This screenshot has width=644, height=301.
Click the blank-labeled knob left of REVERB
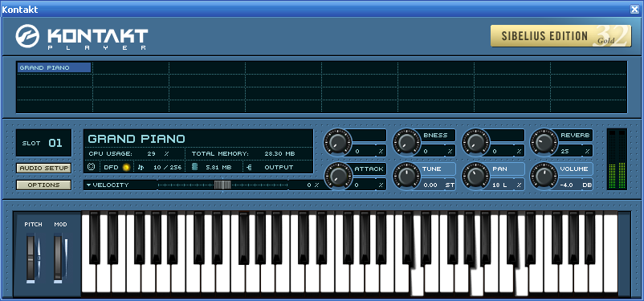tap(475, 142)
